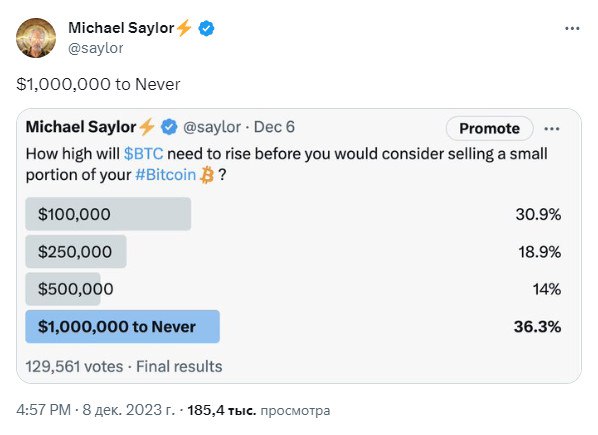
Task: Click the Dec 6 quoted tweet date
Action: (274, 127)
